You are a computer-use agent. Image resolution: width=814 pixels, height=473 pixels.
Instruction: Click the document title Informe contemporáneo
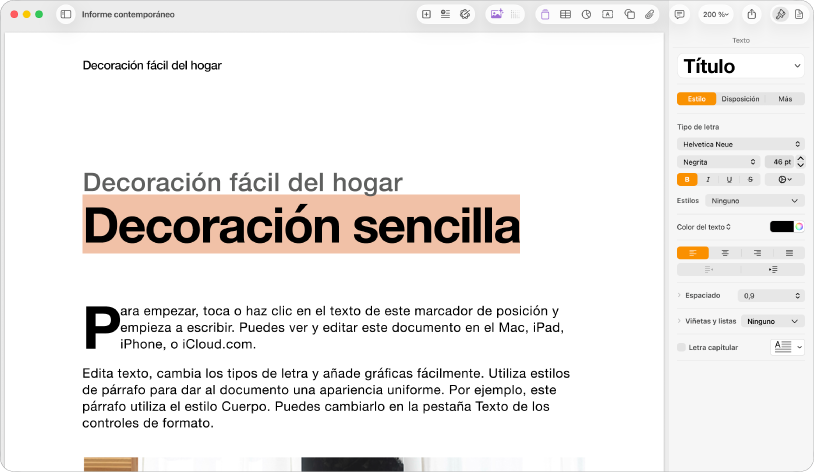(x=128, y=15)
